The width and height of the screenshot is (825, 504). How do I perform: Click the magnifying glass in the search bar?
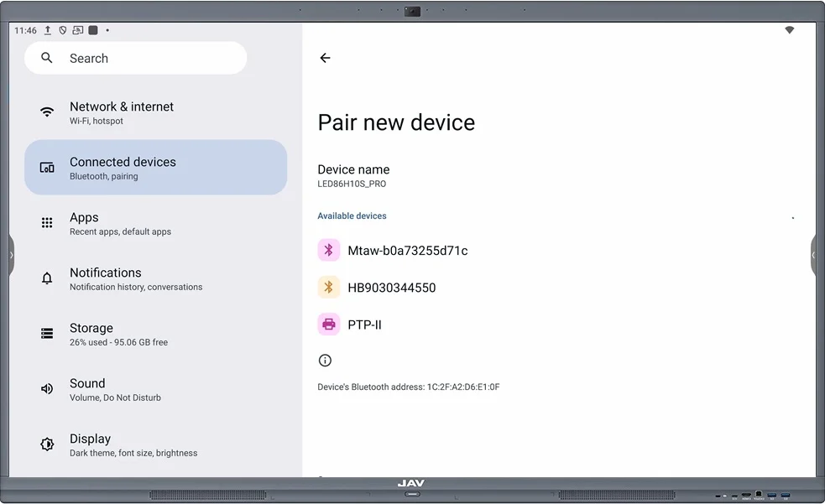click(x=46, y=58)
